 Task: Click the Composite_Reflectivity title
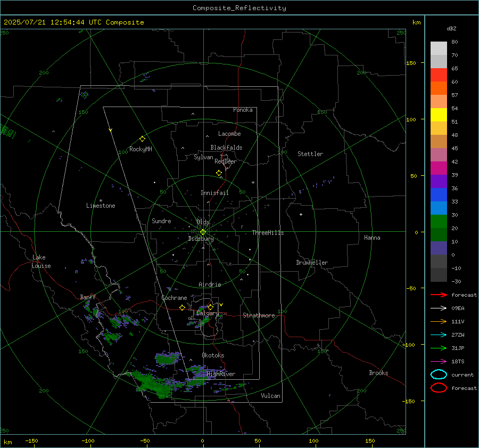pos(240,8)
